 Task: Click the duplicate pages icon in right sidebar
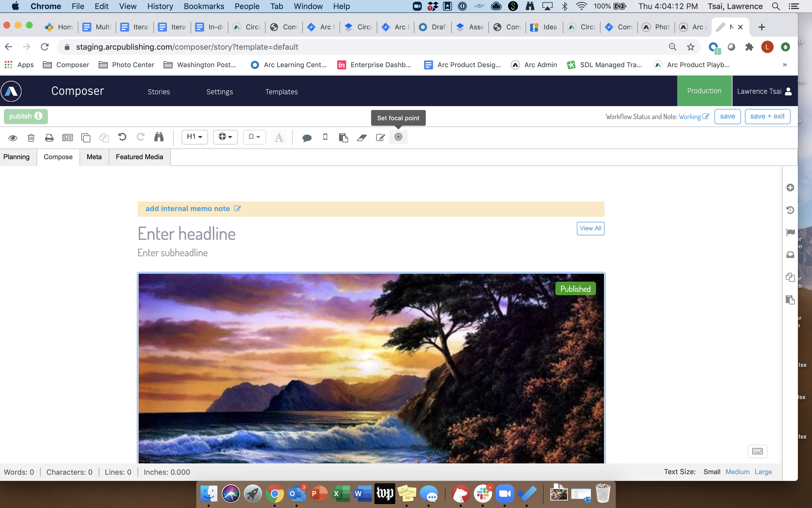(790, 277)
